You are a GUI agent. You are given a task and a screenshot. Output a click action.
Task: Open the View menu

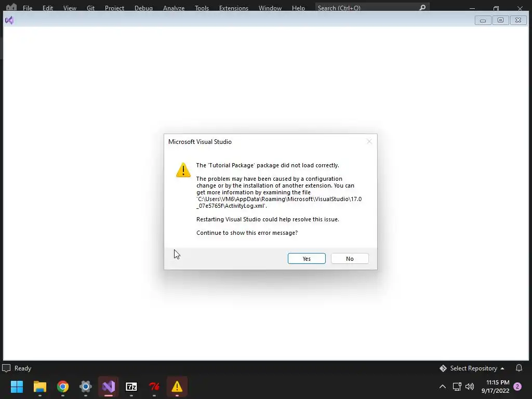[x=70, y=8]
